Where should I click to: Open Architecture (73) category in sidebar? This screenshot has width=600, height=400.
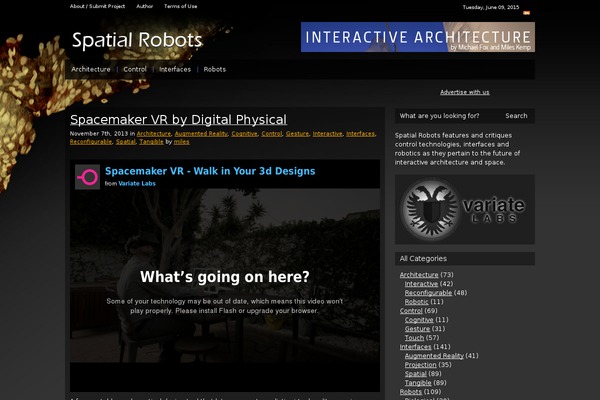click(419, 275)
